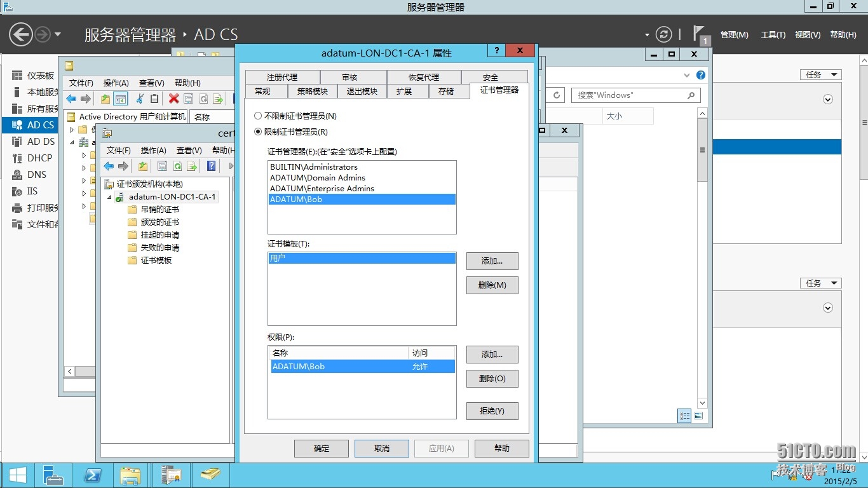Collapse adatum-LON-DC1-CA-1 tree node

[109, 197]
